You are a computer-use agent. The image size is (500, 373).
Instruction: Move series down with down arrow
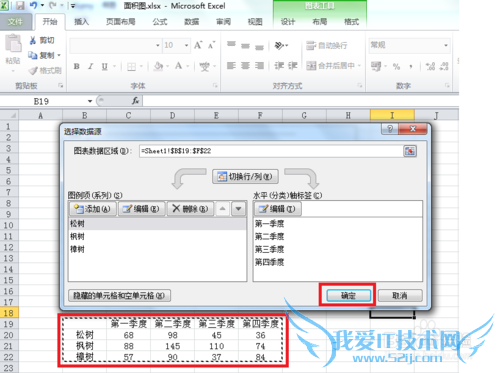coord(238,209)
